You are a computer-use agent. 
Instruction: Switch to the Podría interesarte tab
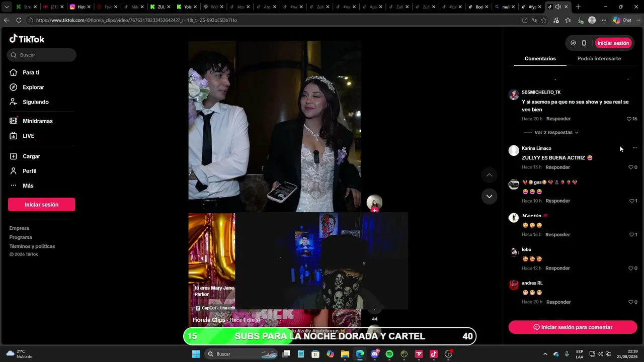pos(599,59)
